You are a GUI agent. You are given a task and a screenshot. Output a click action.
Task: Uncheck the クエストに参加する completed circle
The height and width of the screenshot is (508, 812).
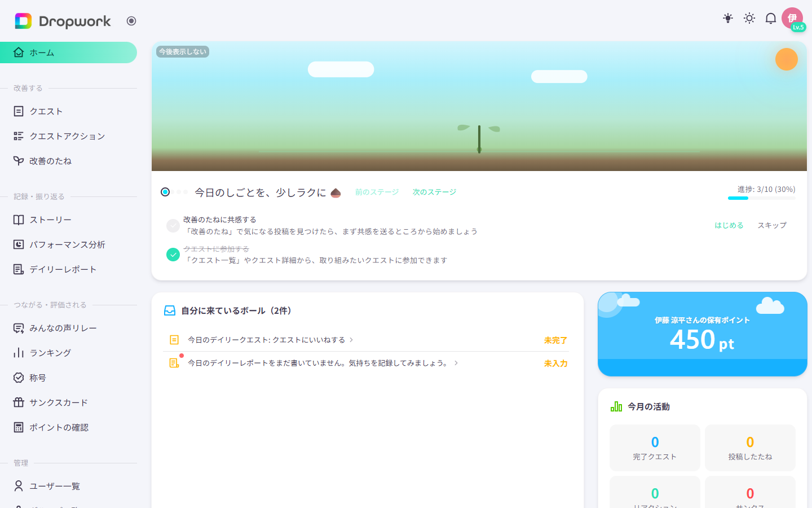point(173,255)
